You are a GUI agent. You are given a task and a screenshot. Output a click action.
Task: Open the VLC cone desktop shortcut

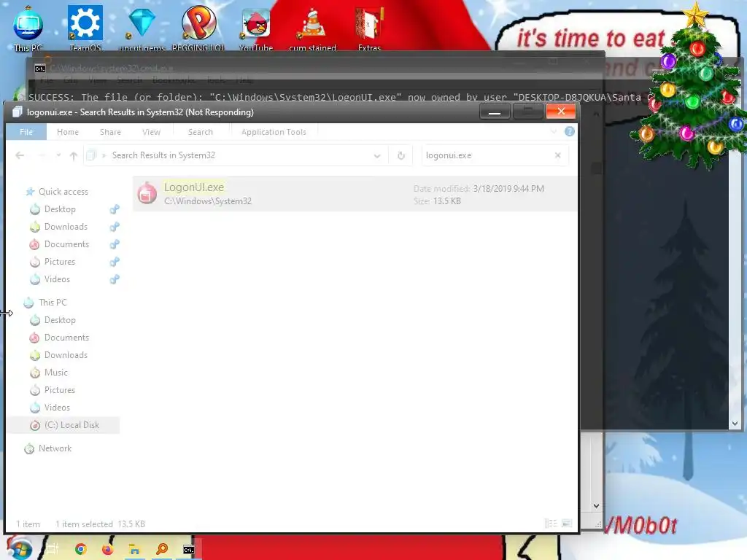click(312, 28)
